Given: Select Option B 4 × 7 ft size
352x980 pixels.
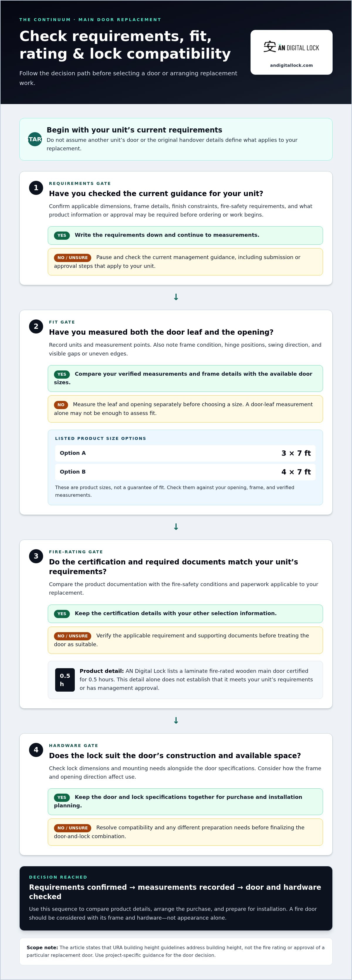Looking at the screenshot, I should coord(185,472).
